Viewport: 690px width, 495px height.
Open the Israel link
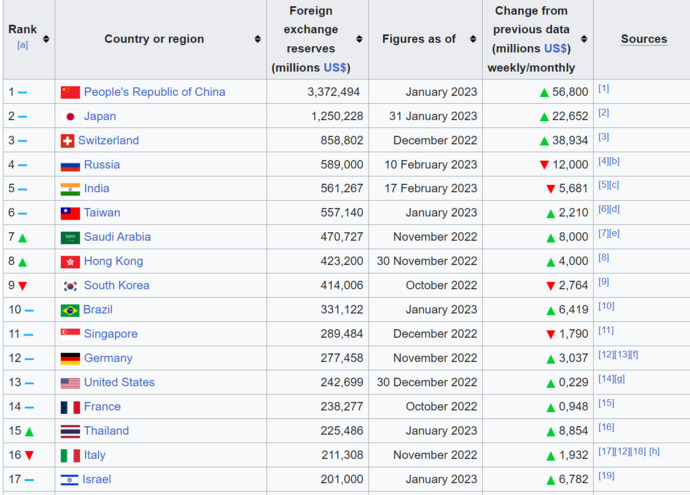[x=97, y=479]
